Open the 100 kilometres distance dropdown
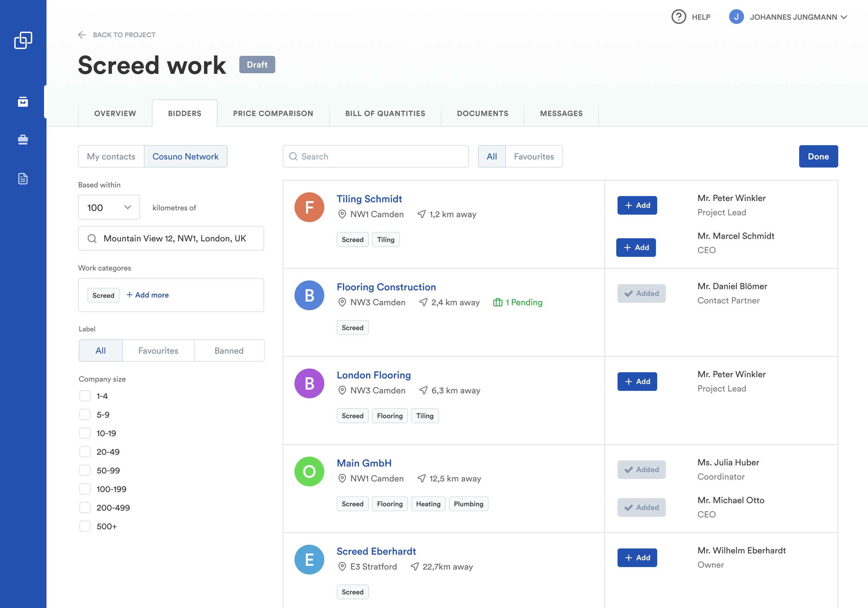 109,207
